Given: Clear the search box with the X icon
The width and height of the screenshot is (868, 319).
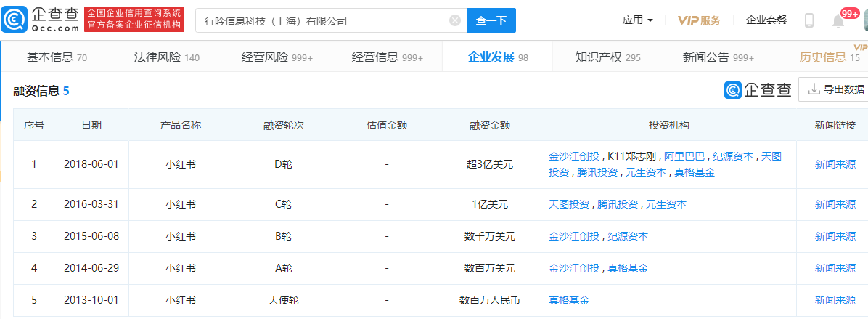Looking at the screenshot, I should pyautogui.click(x=455, y=21).
